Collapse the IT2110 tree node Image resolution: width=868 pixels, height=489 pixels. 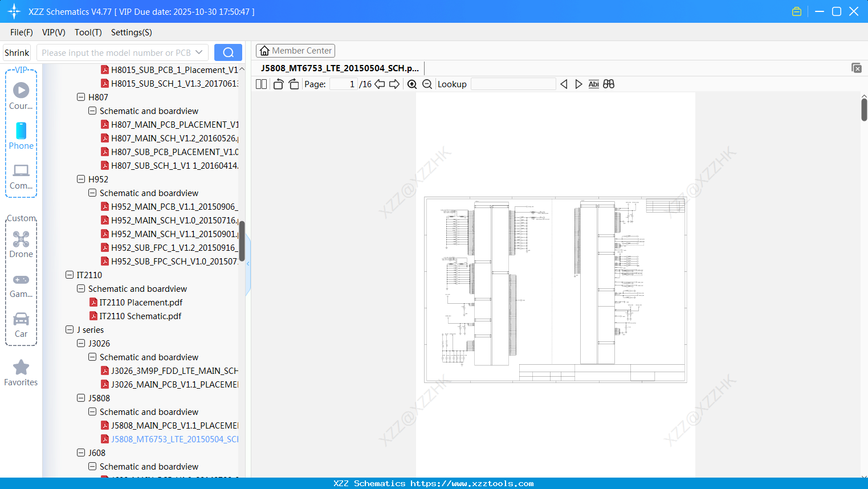tap(70, 275)
